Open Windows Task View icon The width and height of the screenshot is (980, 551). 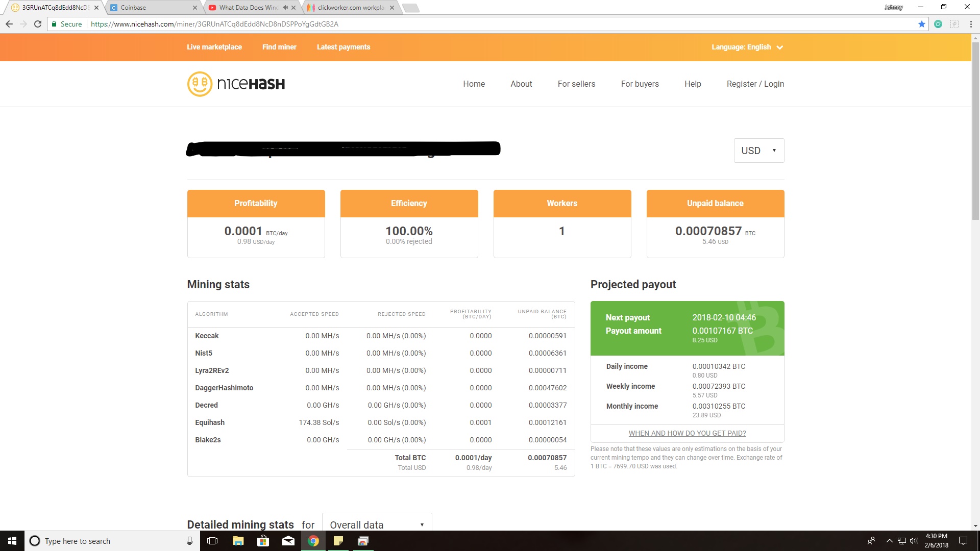point(212,541)
